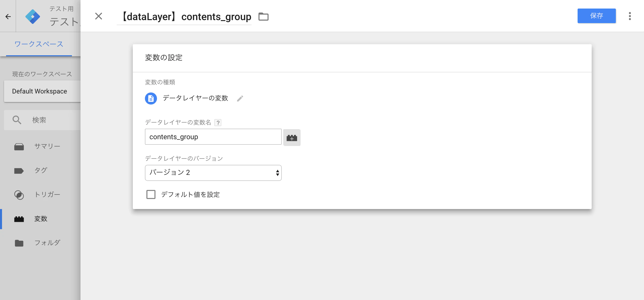Click the タグ label icon
The width and height of the screenshot is (644, 300).
pos(19,171)
